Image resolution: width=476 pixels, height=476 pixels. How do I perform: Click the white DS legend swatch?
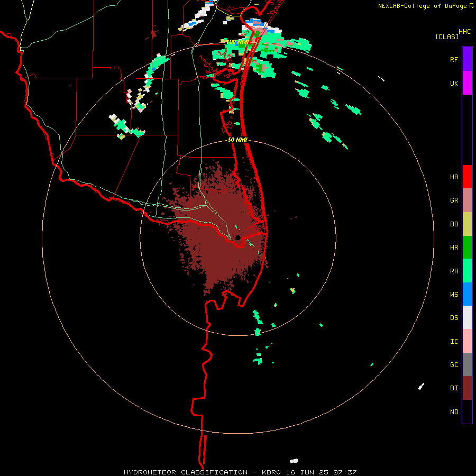(x=467, y=318)
